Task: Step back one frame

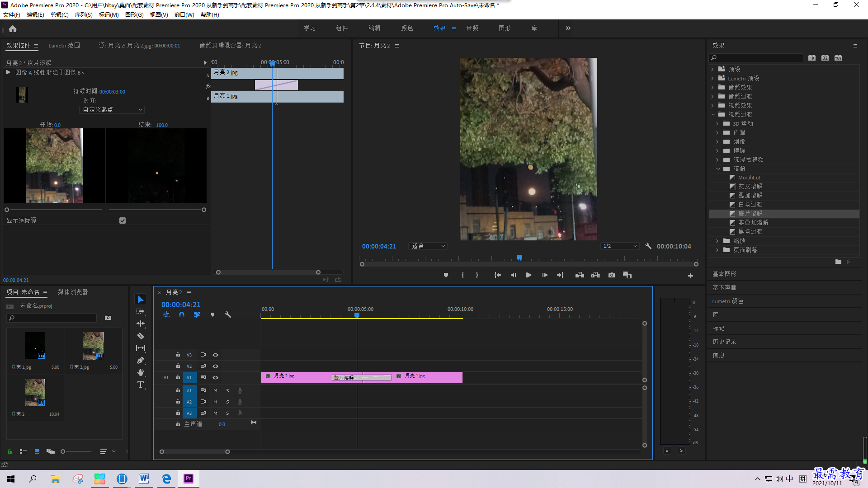Action: pos(513,275)
